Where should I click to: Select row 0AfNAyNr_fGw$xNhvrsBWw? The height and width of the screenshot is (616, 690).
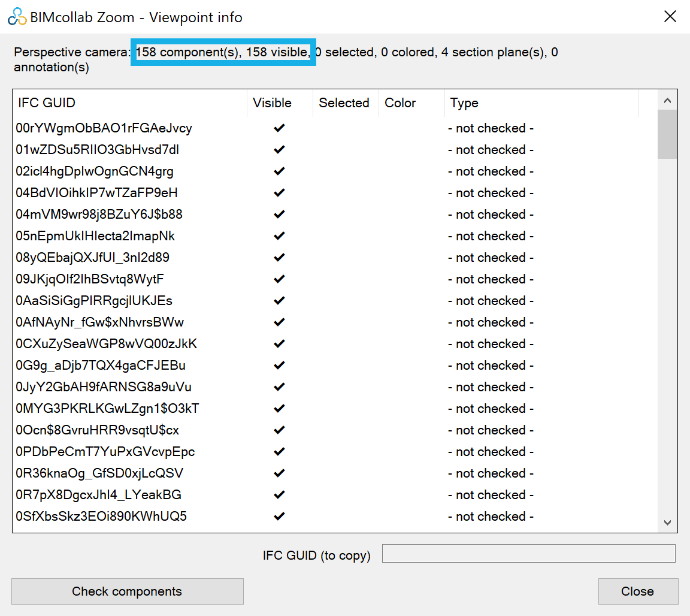pos(334,322)
